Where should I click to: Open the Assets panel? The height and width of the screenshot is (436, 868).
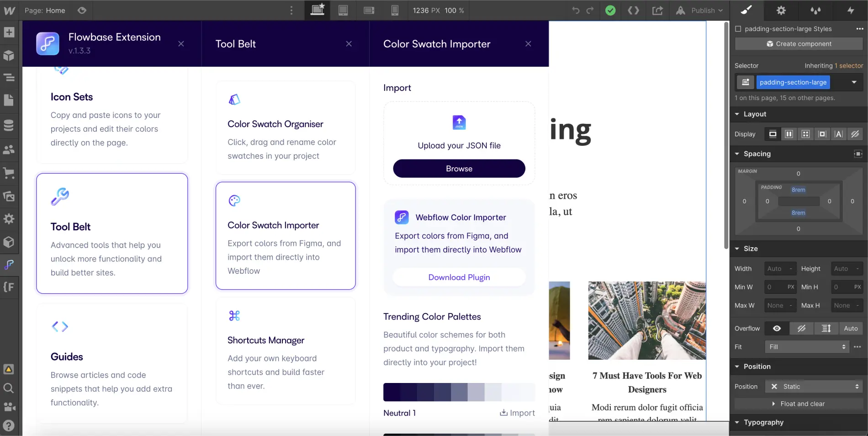click(9, 197)
